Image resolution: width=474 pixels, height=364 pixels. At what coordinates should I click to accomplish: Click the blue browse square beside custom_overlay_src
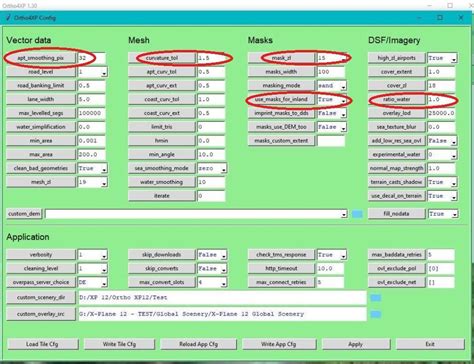[376, 314]
